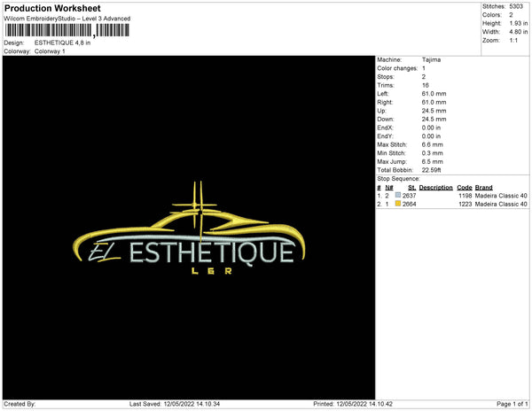Click 'Madeira Classic 40' in row 1
Screen dimensions: 532x411
click(x=501, y=196)
